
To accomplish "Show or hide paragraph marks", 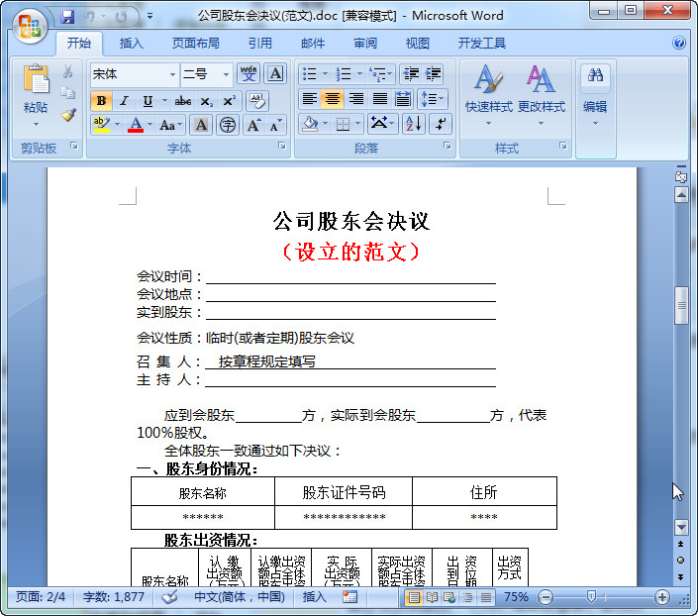I will tap(441, 124).
